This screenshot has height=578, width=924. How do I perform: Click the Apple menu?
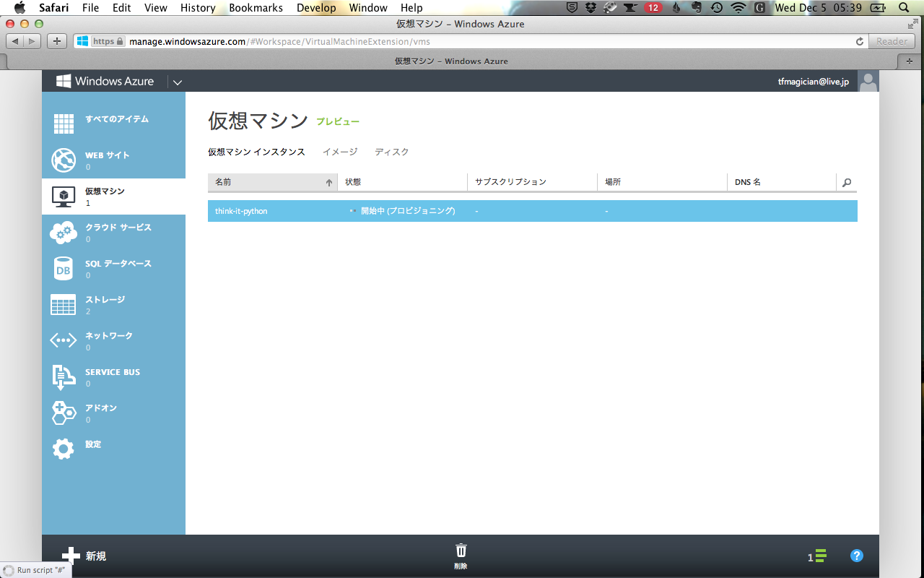click(x=19, y=8)
